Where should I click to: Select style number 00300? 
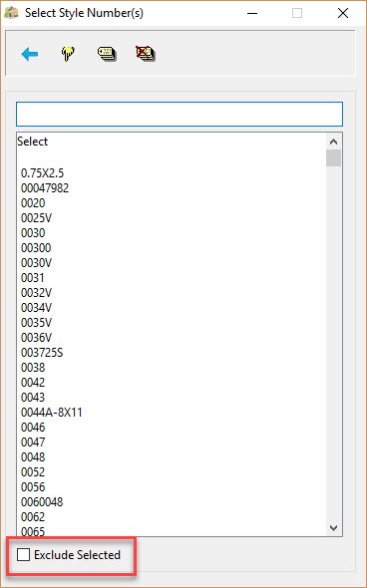point(36,248)
